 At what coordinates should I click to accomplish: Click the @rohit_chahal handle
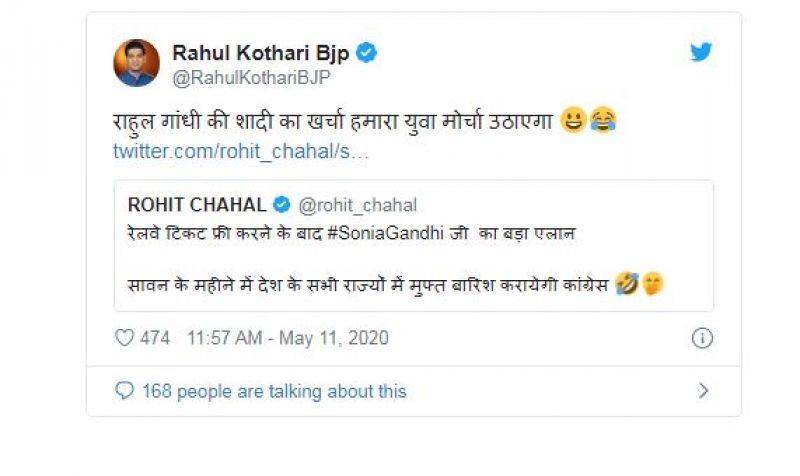tap(357, 205)
